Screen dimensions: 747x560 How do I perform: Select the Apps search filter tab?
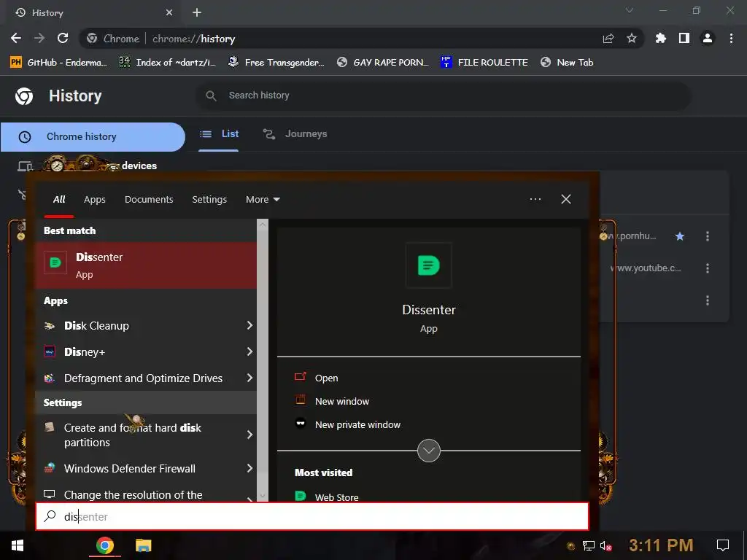pyautogui.click(x=94, y=200)
